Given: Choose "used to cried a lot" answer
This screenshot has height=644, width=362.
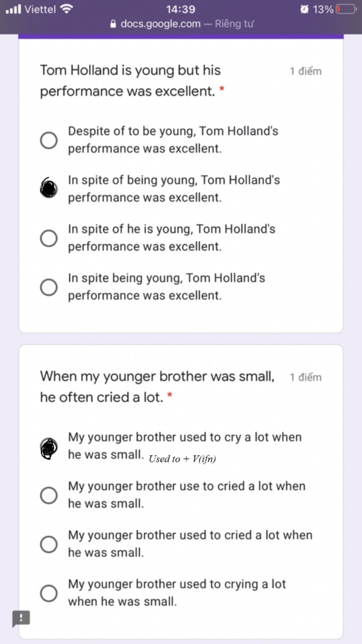Looking at the screenshot, I should click(49, 544).
